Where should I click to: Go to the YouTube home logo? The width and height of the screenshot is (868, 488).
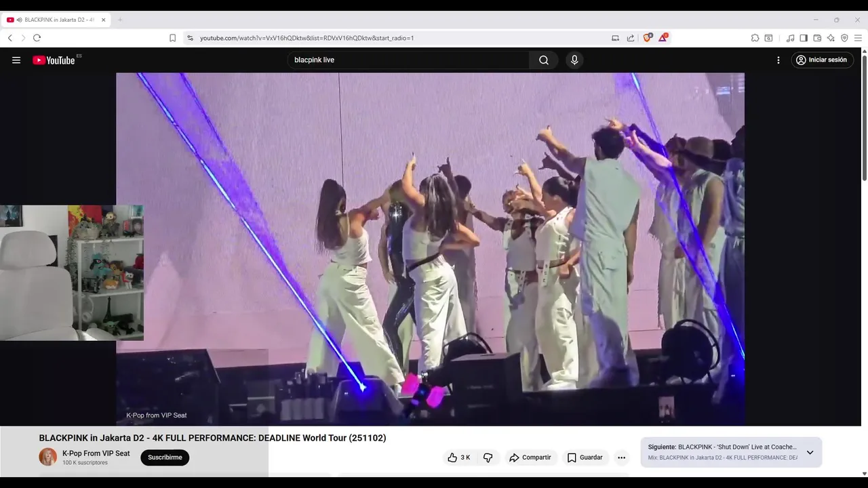pos(54,60)
